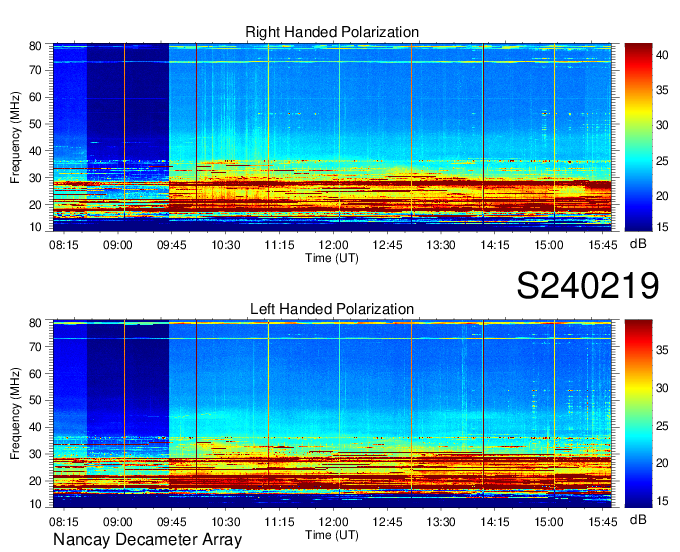
Task: Click the top spectrogram's Frequency (MHz) axis label
Action: (x=15, y=137)
